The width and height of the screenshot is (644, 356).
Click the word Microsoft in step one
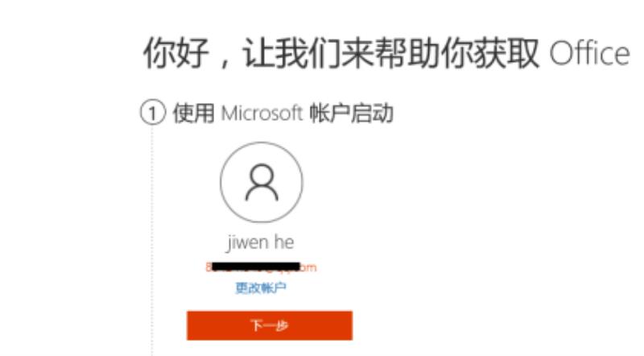pos(262,113)
